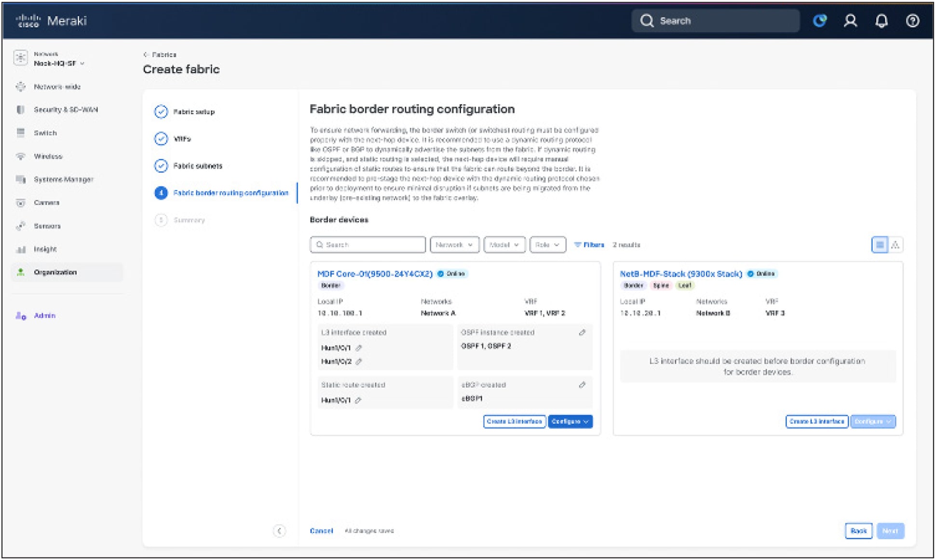Viewport: 936px width, 560px height.
Task: Edit interface Hun1/0/2 using its pencil icon
Action: click(357, 361)
